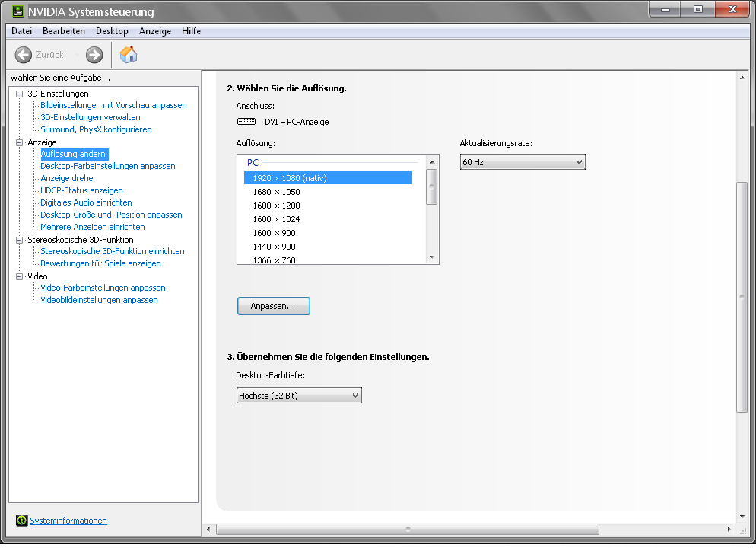The width and height of the screenshot is (756, 548).
Task: Select Auflösung ändern in the tree
Action: tap(73, 154)
